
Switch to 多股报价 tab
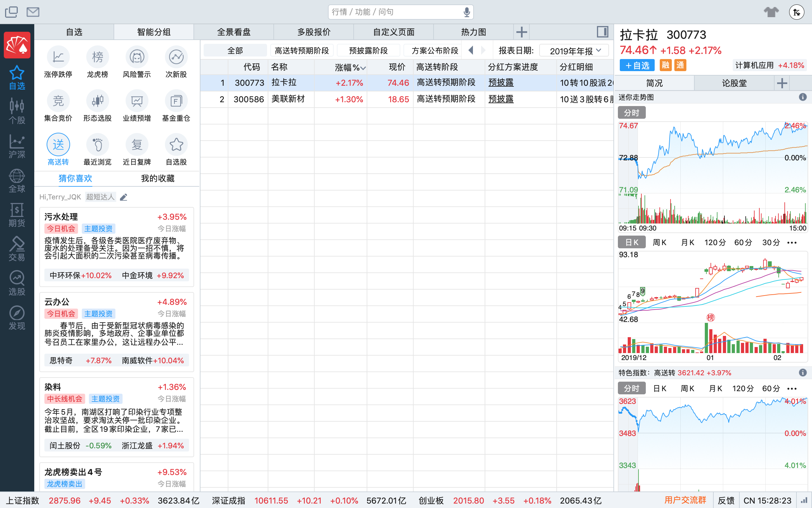[314, 32]
